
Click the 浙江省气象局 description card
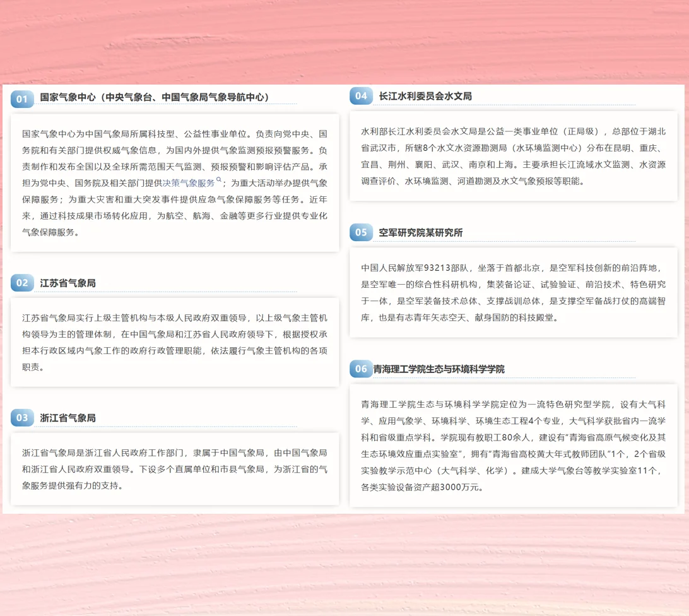175,469
